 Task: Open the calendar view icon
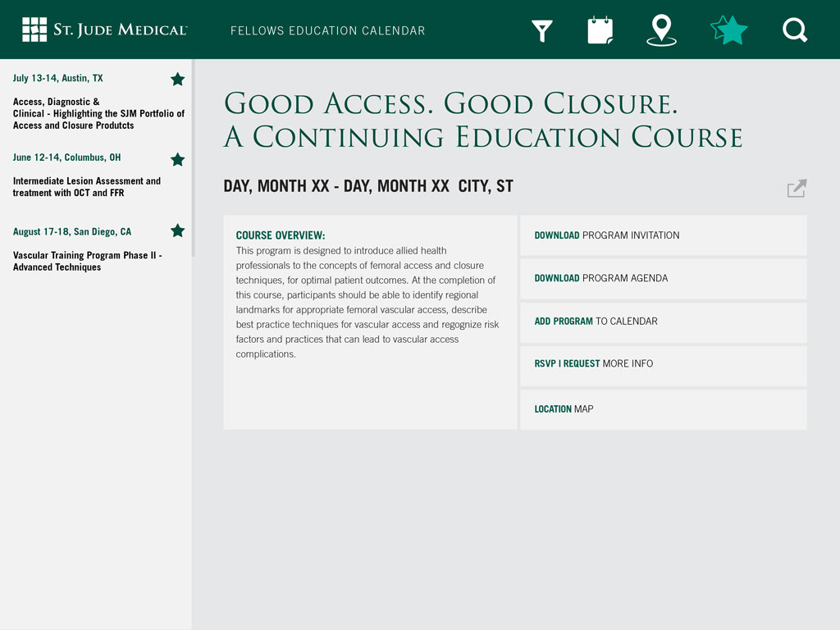(600, 30)
